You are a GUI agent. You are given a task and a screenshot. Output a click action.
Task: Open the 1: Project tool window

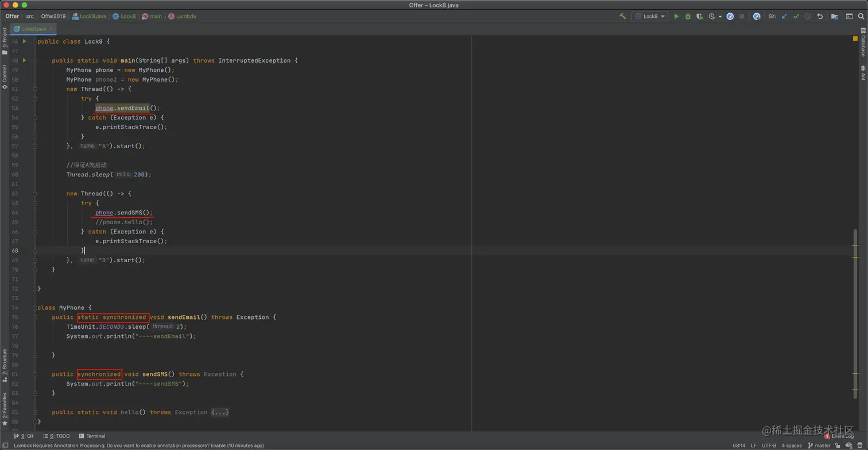[x=5, y=41]
